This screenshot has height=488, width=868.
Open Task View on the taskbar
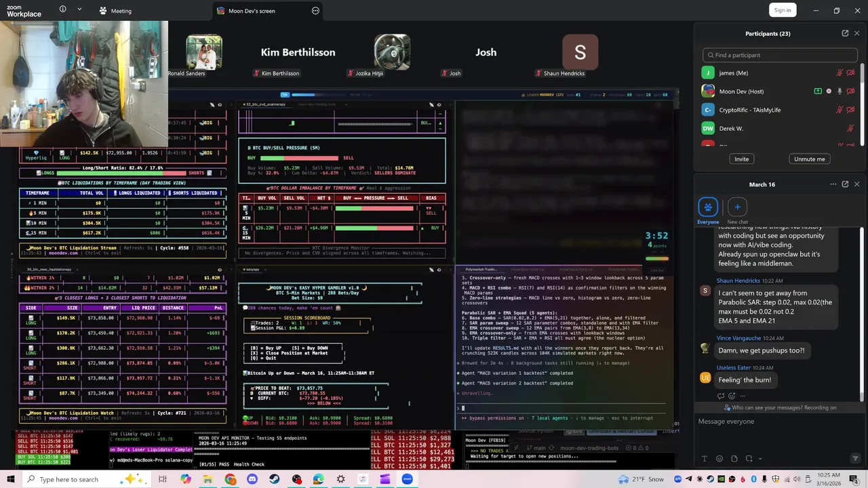coord(163,479)
